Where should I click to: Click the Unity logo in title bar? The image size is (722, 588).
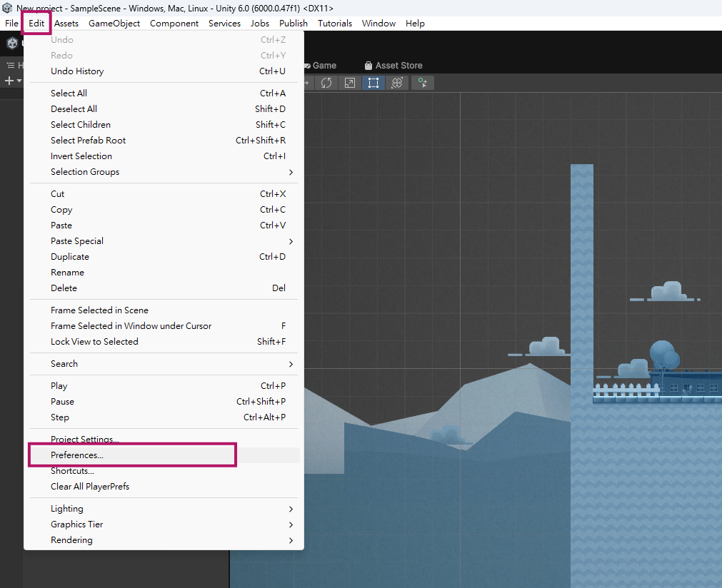(7, 8)
